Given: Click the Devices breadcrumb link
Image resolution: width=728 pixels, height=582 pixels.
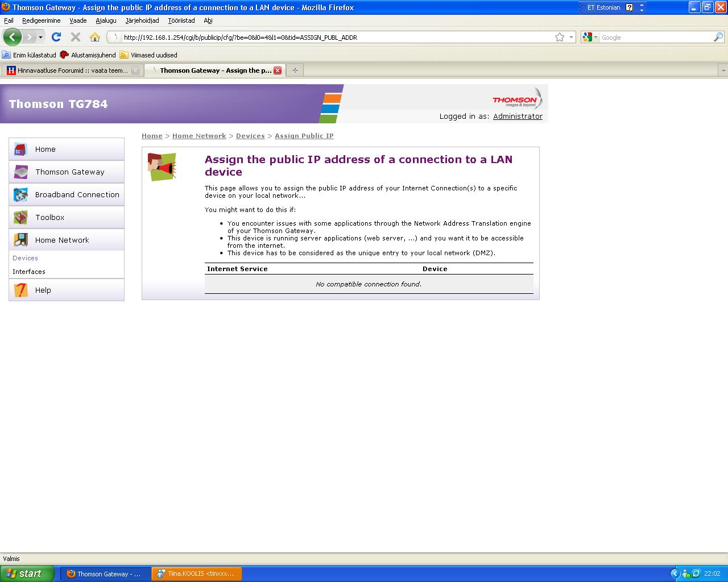Looking at the screenshot, I should tap(250, 136).
